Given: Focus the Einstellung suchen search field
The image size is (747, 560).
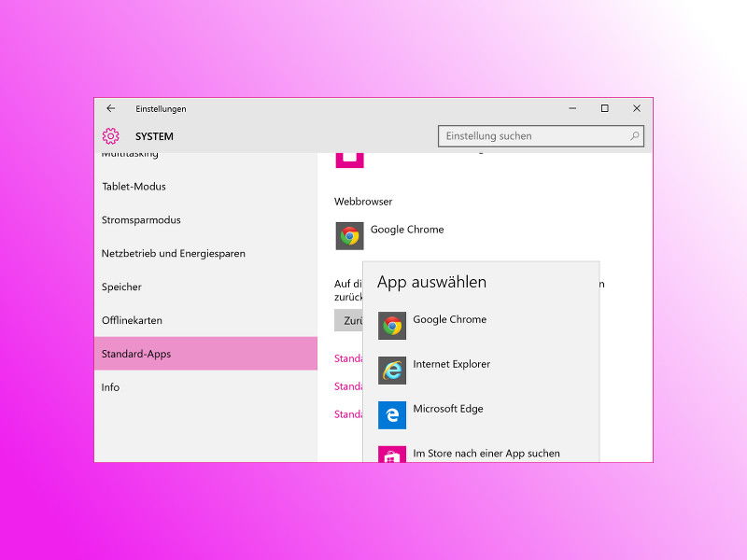Looking at the screenshot, I should (541, 135).
